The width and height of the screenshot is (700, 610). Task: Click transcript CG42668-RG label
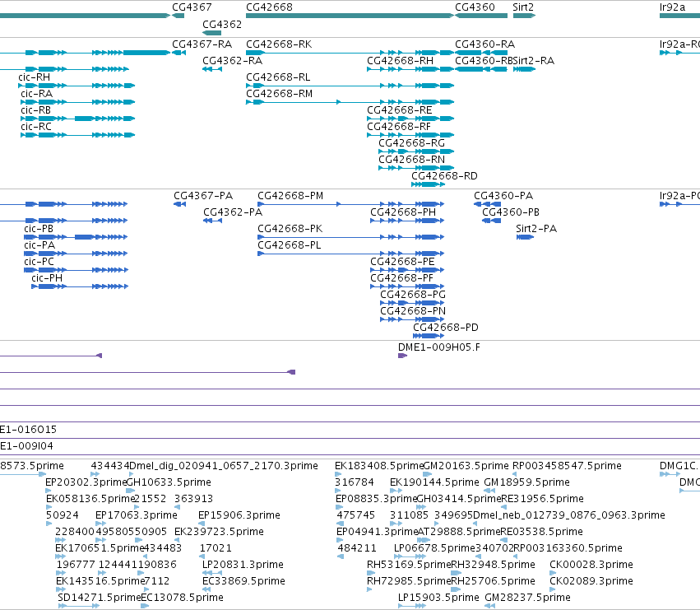pyautogui.click(x=411, y=143)
